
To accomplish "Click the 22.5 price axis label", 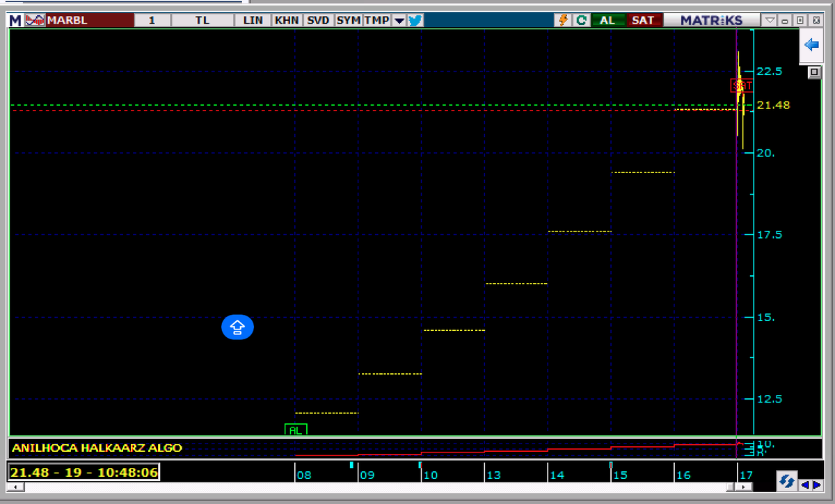I will coord(769,71).
